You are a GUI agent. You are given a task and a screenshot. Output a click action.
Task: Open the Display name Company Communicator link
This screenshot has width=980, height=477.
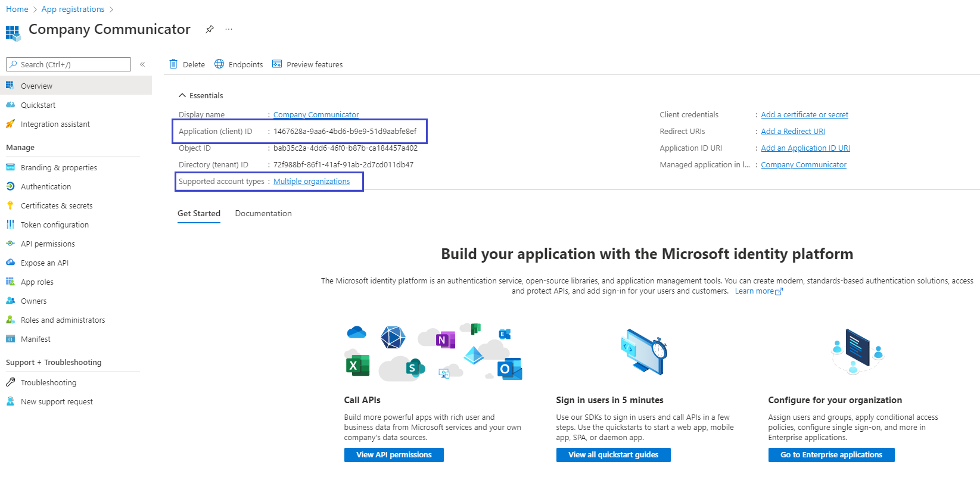316,115
